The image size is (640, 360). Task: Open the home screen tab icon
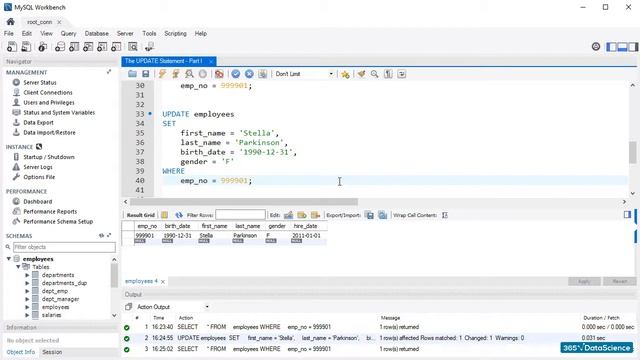[11, 22]
